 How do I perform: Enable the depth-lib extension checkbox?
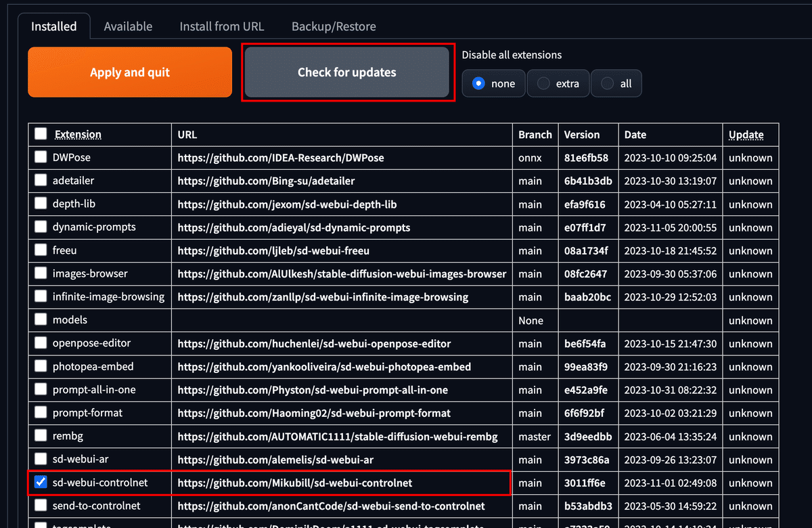41,204
